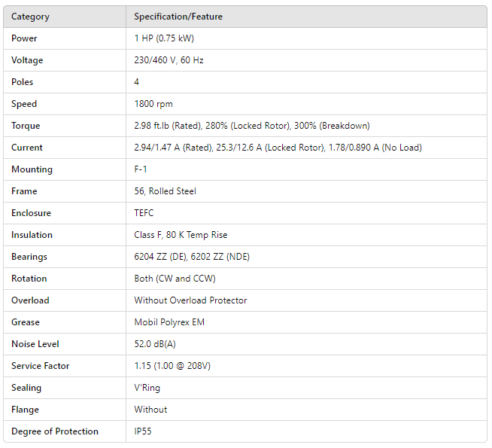Viewport: 492px width, 448px height.
Task: Select the 'Both (CW and CCW)' rotation value
Action: [x=175, y=279]
